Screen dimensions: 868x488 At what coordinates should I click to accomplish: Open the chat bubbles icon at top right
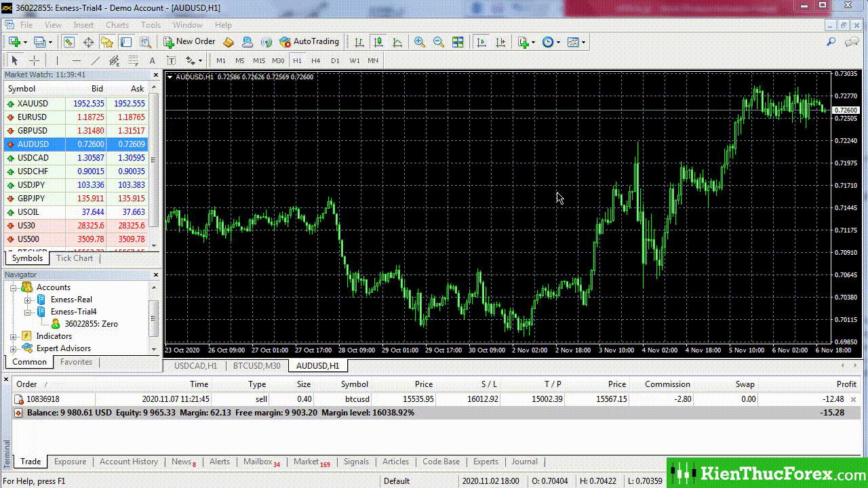(852, 42)
